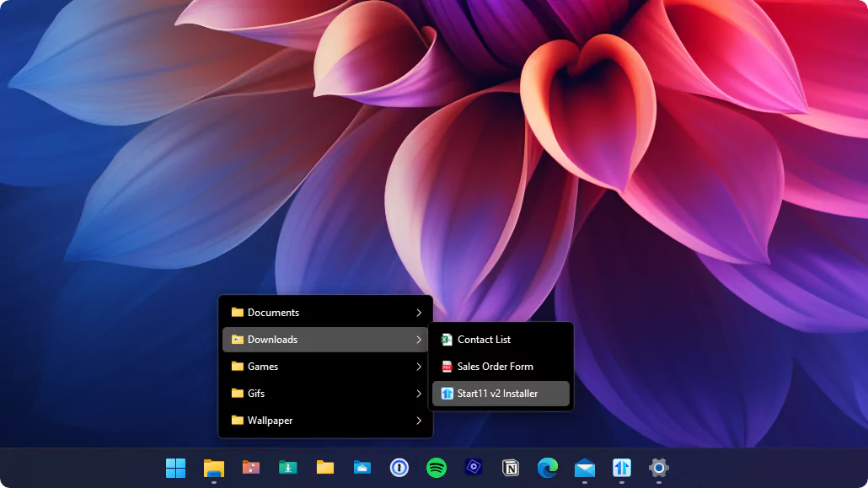Open Notion via its taskbar icon
868x488 pixels.
point(510,468)
